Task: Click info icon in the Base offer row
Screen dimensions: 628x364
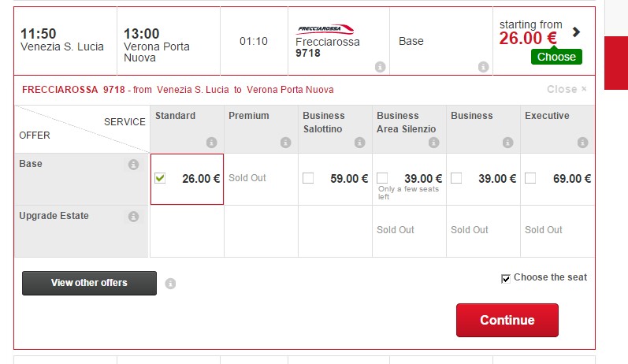Action: point(133,165)
